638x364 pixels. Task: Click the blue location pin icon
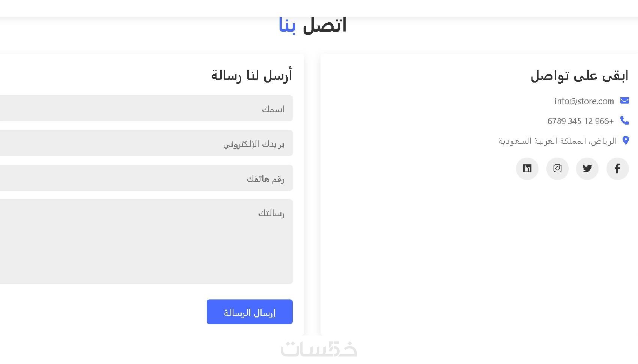tap(626, 140)
